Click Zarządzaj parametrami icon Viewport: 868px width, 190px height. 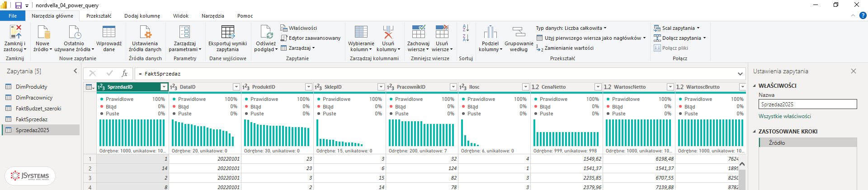pos(185,32)
